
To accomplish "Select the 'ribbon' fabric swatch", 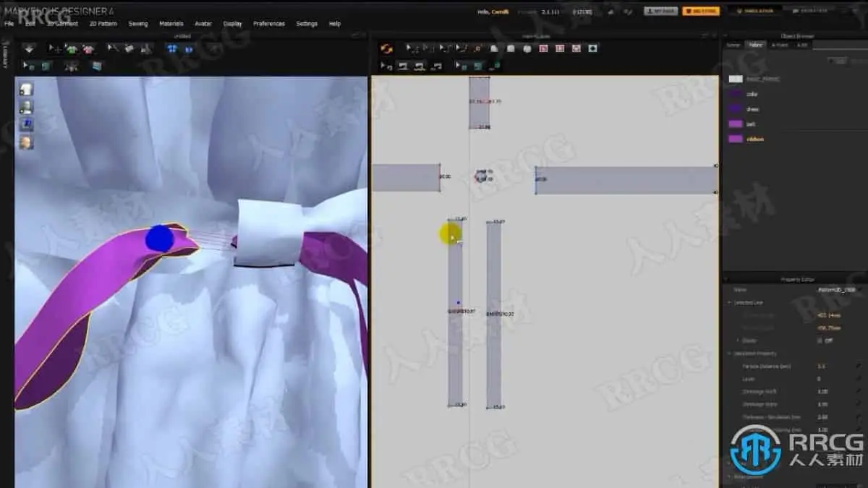I will point(736,139).
